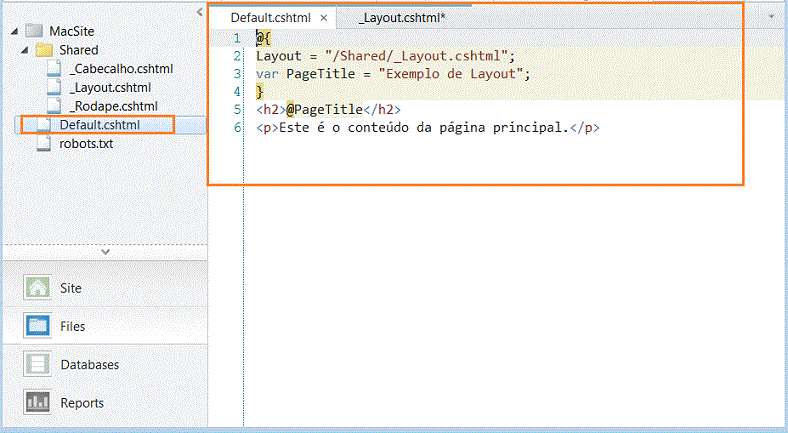Click the Layout variable on line 2
The height and width of the screenshot is (433, 788).
[x=278, y=56]
